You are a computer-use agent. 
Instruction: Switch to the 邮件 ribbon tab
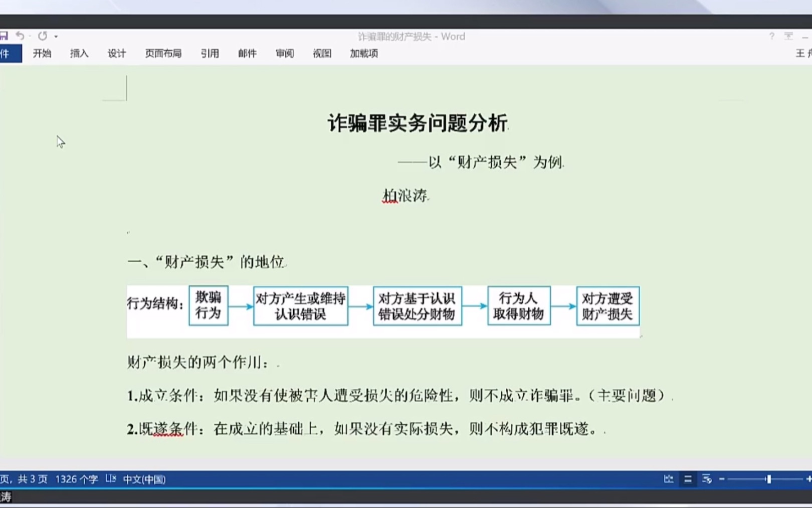247,53
